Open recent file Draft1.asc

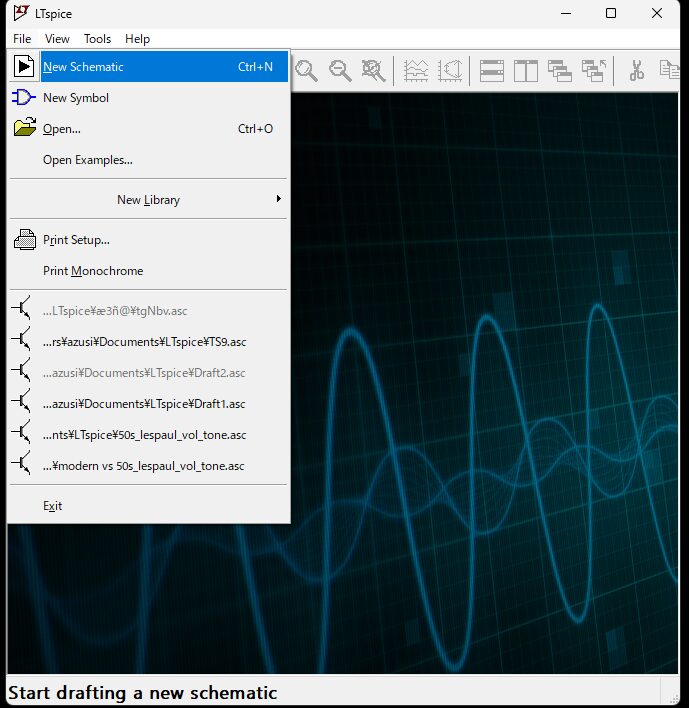[144, 404]
